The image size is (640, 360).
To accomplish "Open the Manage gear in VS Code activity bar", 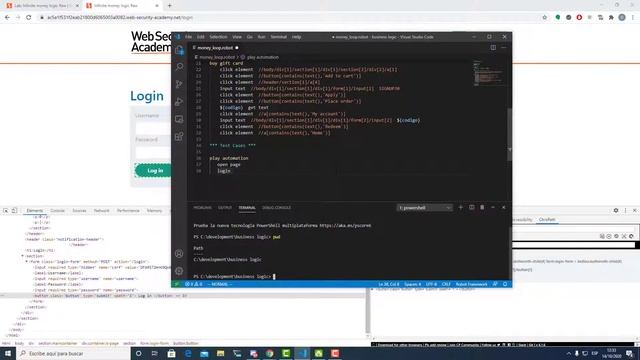I will click(179, 271).
